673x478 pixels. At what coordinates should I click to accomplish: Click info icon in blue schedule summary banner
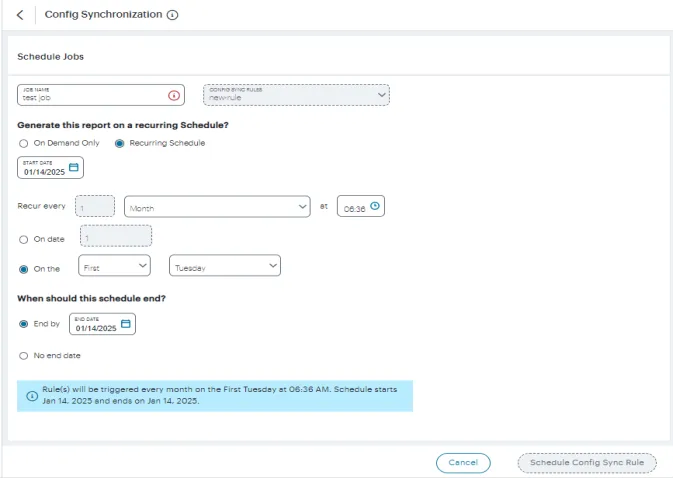click(32, 396)
